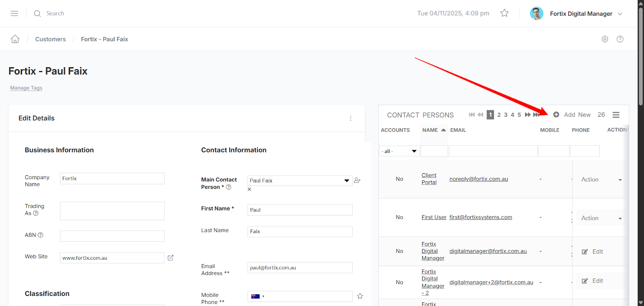Show the Trading As help tooltip
Screen dimensions: 644x306
(x=36, y=213)
